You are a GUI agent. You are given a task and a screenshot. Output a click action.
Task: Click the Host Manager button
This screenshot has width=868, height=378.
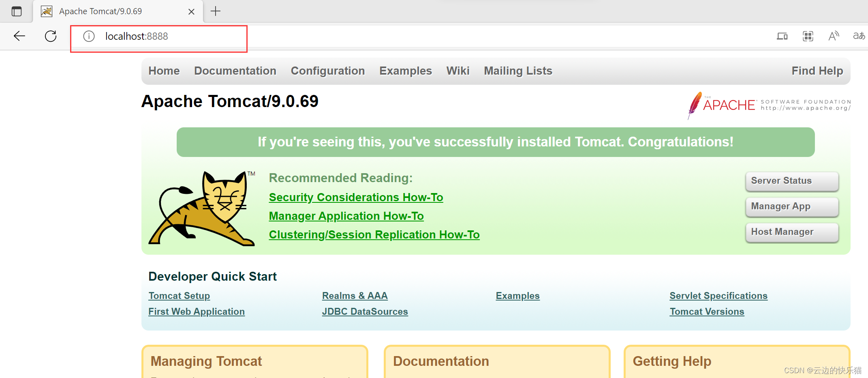792,232
